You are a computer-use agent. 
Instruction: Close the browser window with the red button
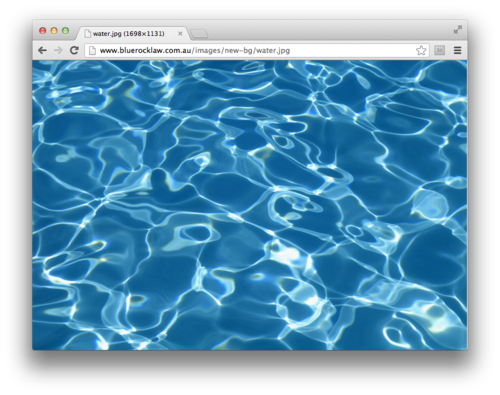tap(43, 31)
